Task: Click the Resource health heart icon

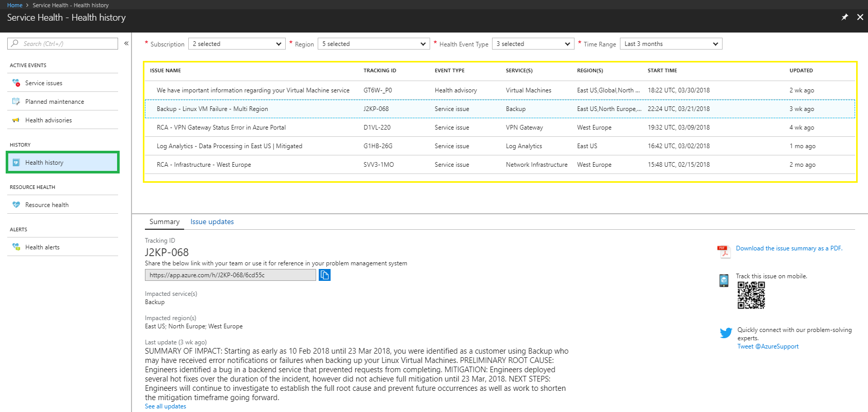Action: [16, 204]
